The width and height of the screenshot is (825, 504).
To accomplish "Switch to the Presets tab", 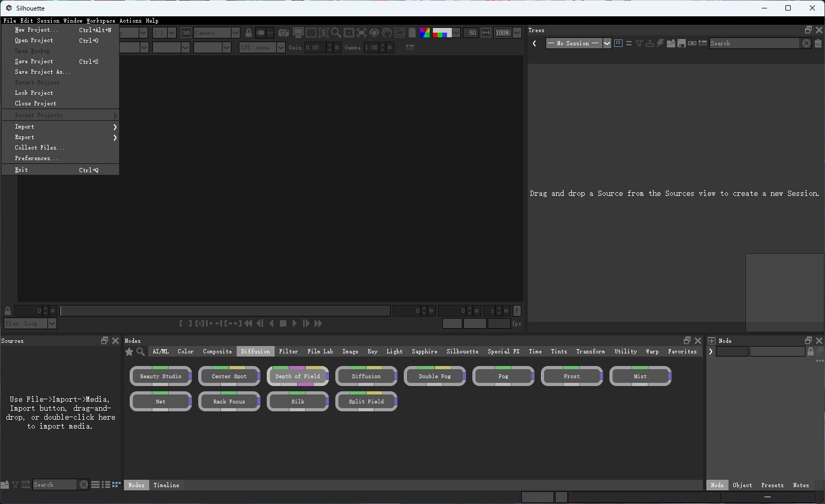I will [x=772, y=485].
